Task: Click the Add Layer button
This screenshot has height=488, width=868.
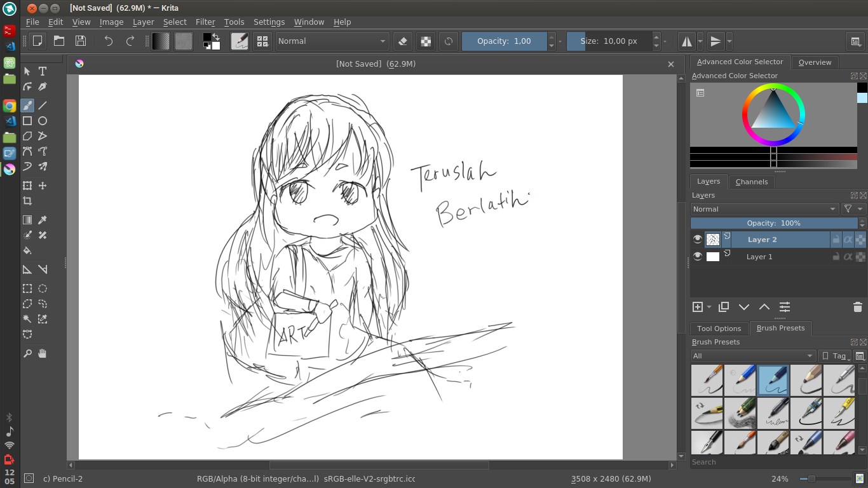Action: pyautogui.click(x=696, y=307)
